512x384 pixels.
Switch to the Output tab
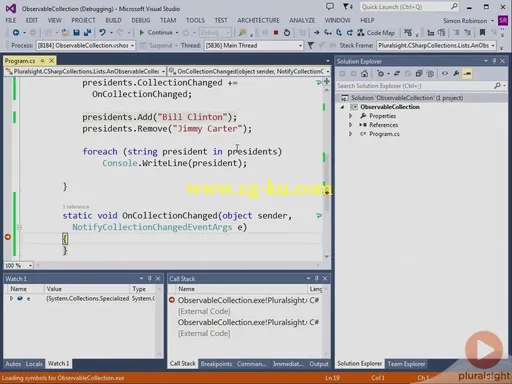click(319, 364)
